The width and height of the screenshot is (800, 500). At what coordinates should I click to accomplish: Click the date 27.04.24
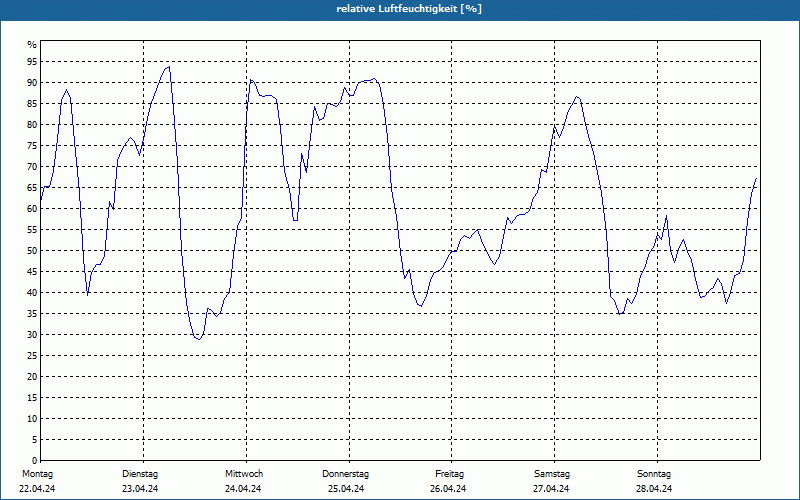pyautogui.click(x=551, y=489)
